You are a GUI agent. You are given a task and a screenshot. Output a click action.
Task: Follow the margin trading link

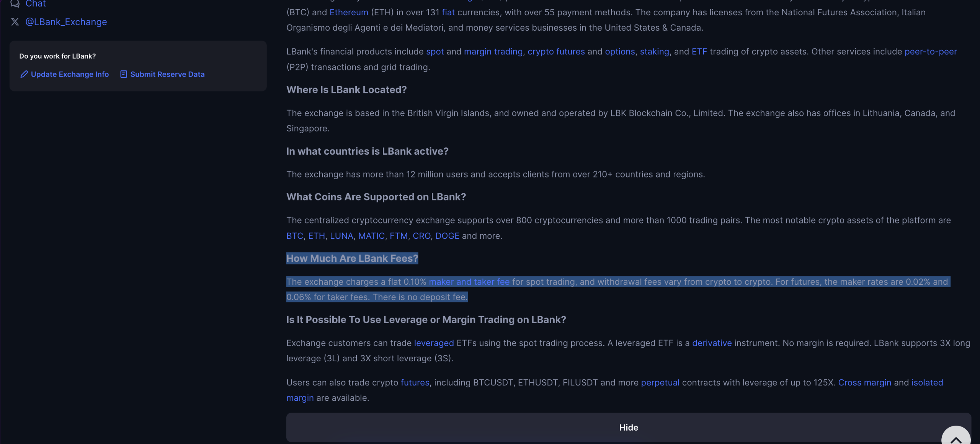point(493,52)
